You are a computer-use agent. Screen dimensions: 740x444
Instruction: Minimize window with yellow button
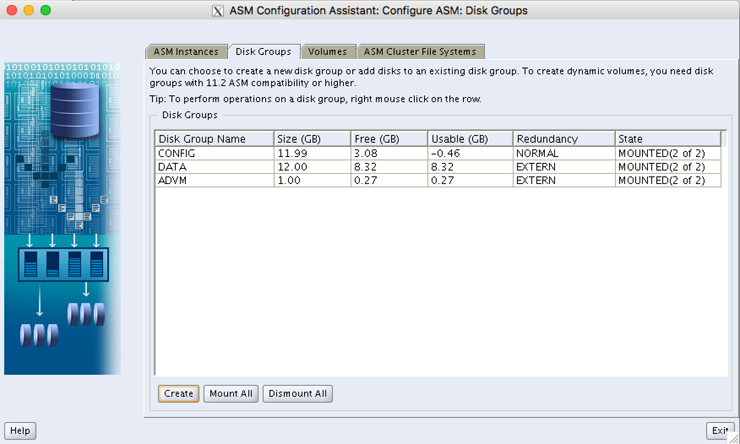pos(29,10)
